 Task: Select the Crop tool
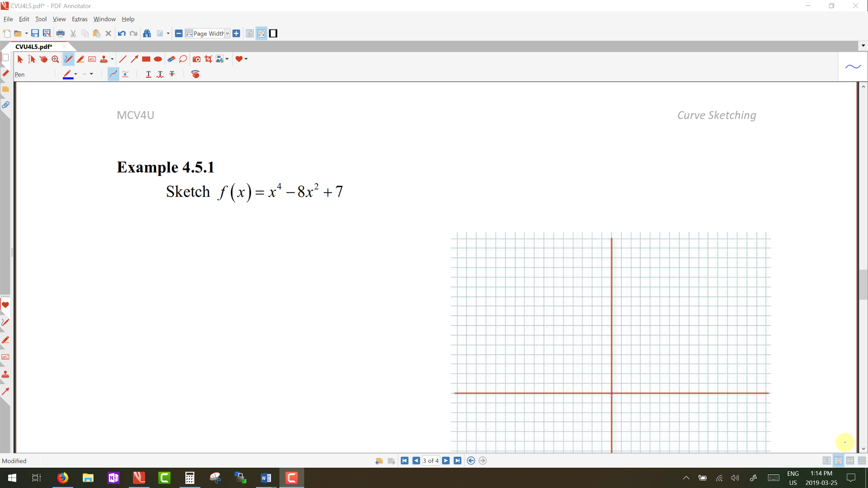pos(208,59)
